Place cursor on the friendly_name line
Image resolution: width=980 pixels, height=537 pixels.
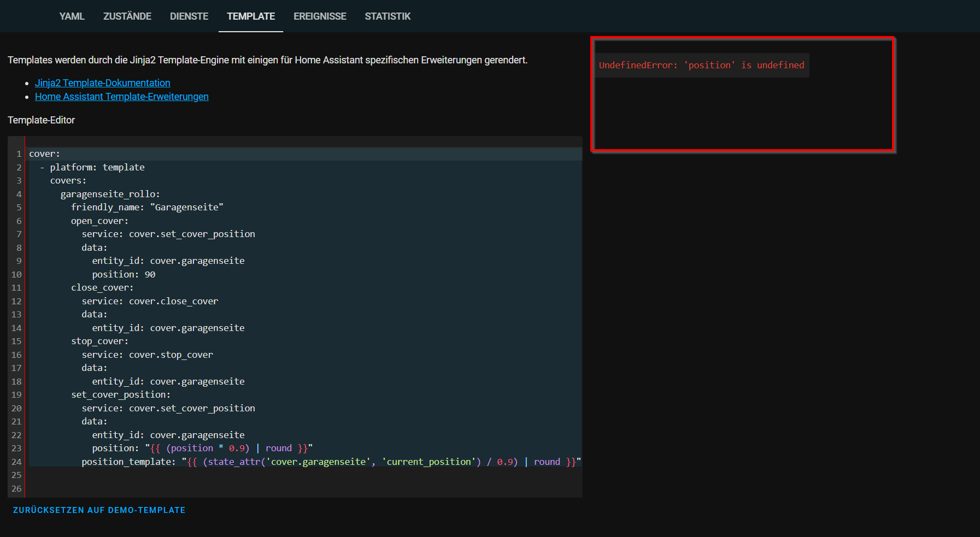pyautogui.click(x=147, y=208)
